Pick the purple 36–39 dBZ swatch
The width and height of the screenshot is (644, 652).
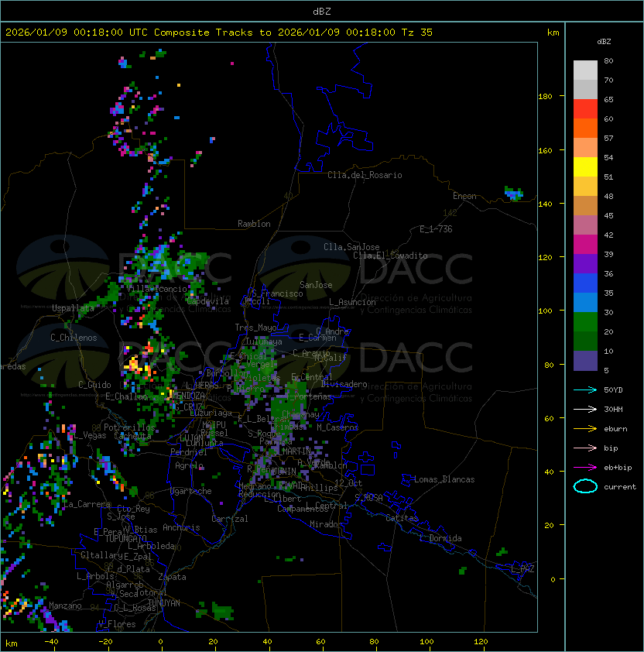tap(585, 264)
